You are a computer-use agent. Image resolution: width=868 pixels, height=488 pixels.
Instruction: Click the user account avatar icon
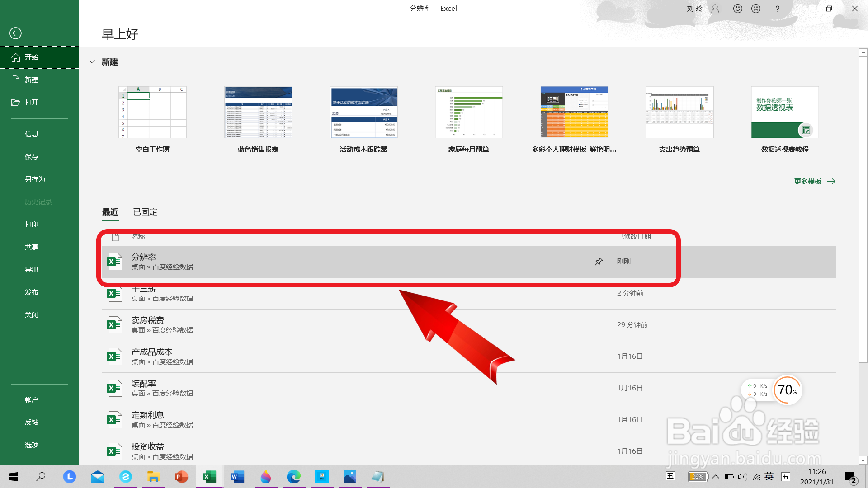(x=715, y=9)
